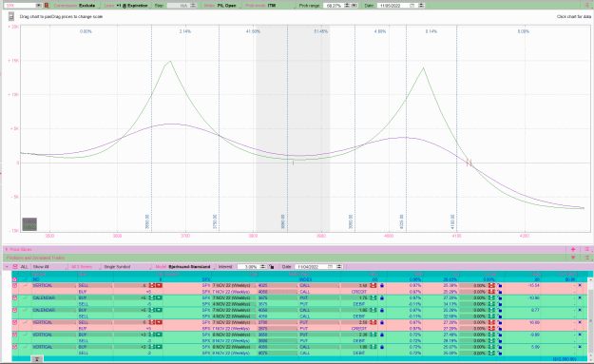Viewport: 594px width, 364px height.
Task: Toggle Vol Adj unlock icon on CALENDAR CALL row
Action: [500, 310]
